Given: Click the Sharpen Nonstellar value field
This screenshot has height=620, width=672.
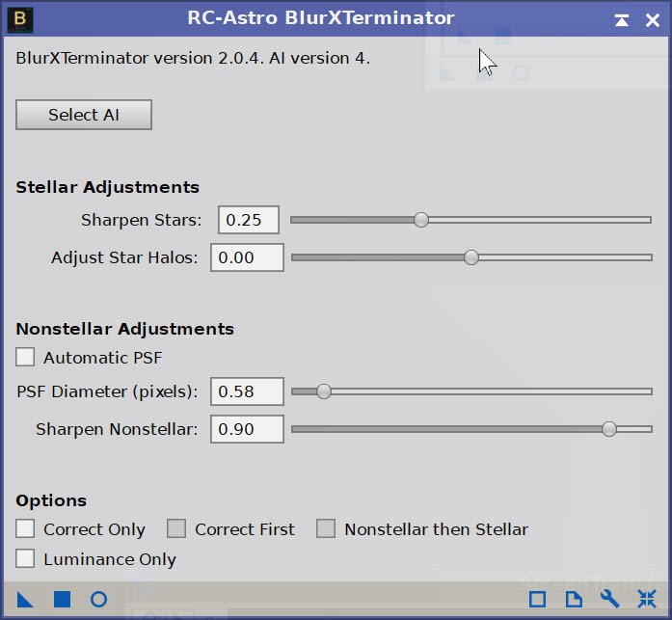Looking at the screenshot, I should click(x=247, y=429).
